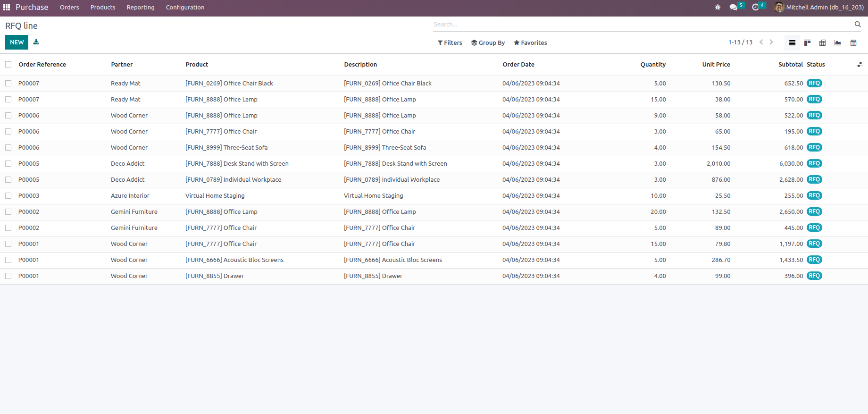
Task: Open optional columns settings icon
Action: click(x=860, y=65)
